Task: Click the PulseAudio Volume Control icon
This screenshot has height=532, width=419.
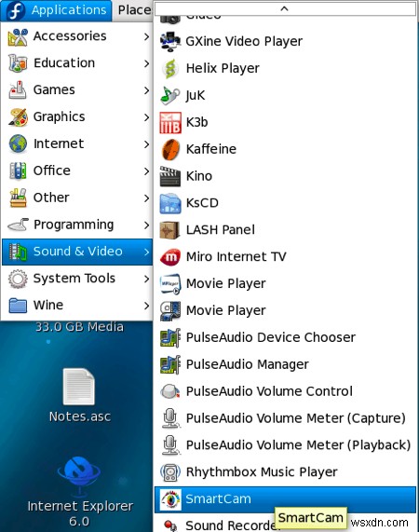Action: pyautogui.click(x=170, y=391)
